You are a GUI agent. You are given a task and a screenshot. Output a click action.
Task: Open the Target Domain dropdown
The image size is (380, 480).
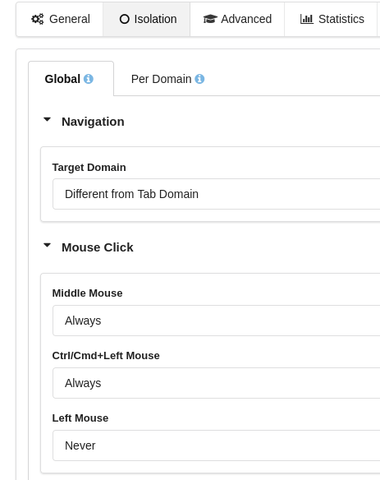216,194
